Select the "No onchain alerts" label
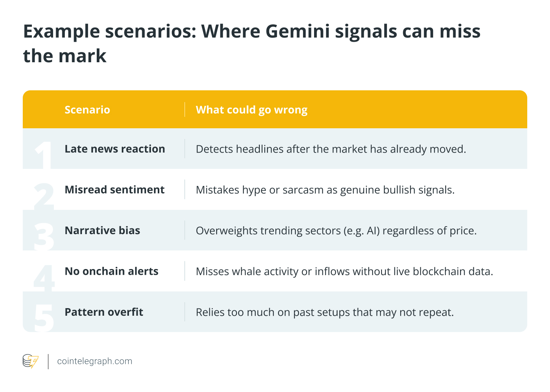This screenshot has height=392, width=550. (x=112, y=271)
